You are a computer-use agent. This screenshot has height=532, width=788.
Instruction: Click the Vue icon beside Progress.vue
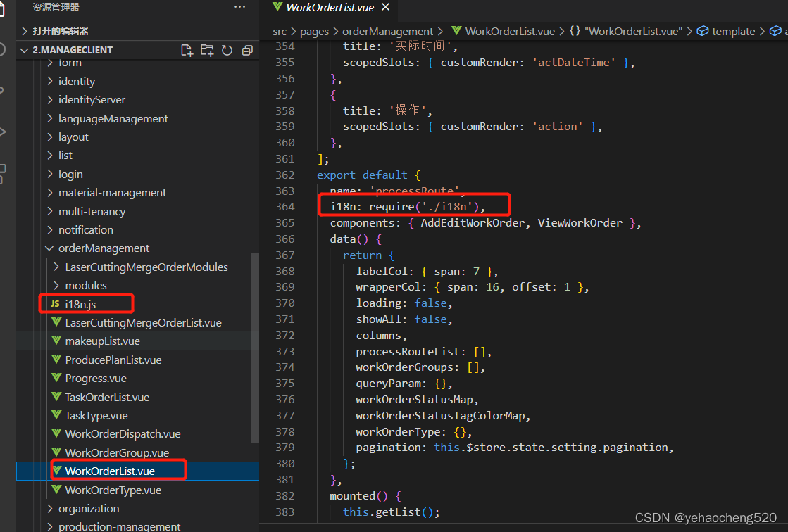56,378
